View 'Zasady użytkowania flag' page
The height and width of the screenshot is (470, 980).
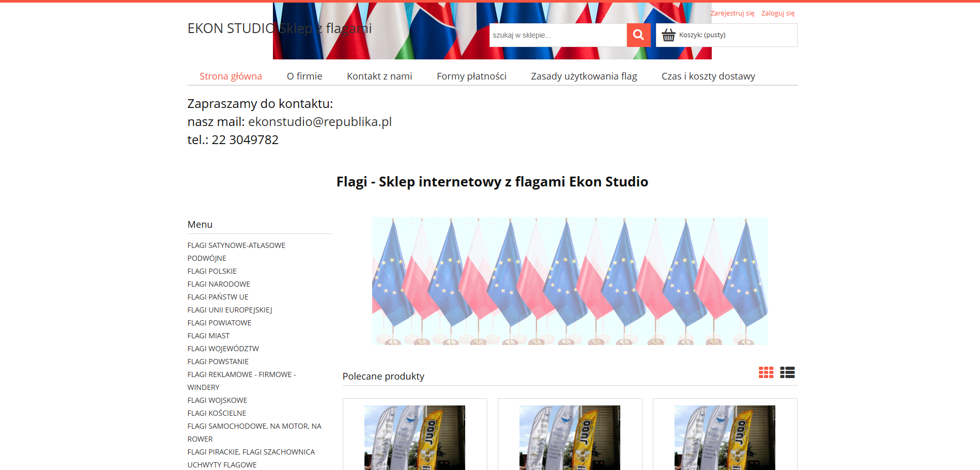tap(584, 76)
